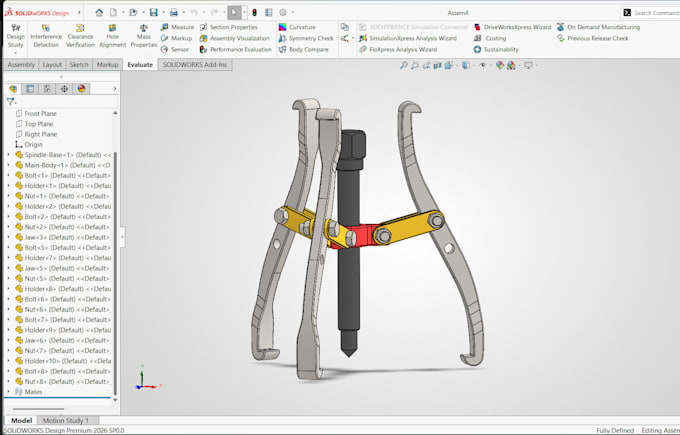Select the Model tab at bottom

click(x=21, y=420)
